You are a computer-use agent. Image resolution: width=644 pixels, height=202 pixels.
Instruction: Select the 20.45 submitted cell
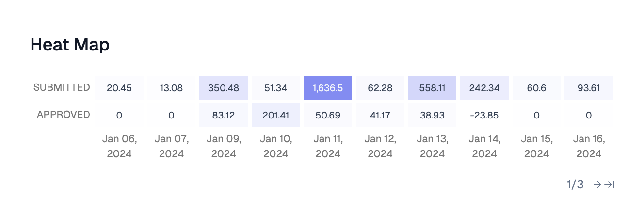(x=119, y=88)
